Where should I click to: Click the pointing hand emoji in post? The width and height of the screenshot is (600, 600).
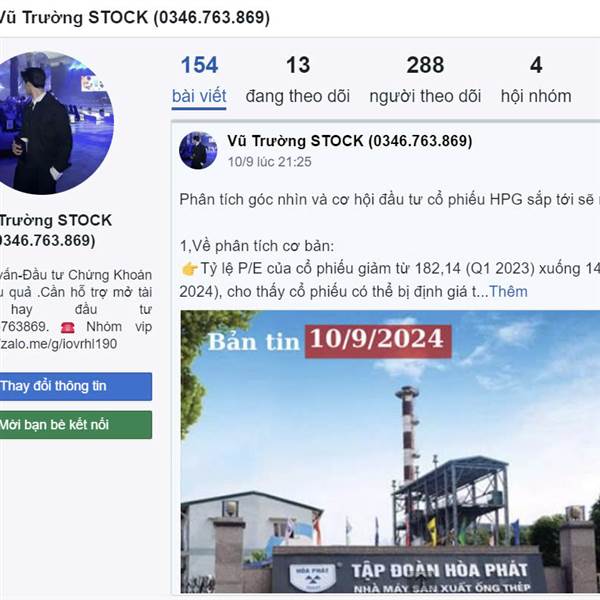click(189, 269)
